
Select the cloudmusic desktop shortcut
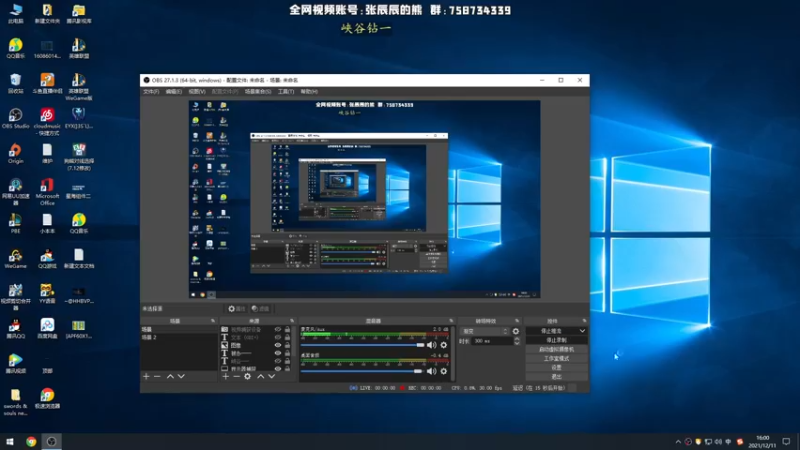tap(47, 121)
